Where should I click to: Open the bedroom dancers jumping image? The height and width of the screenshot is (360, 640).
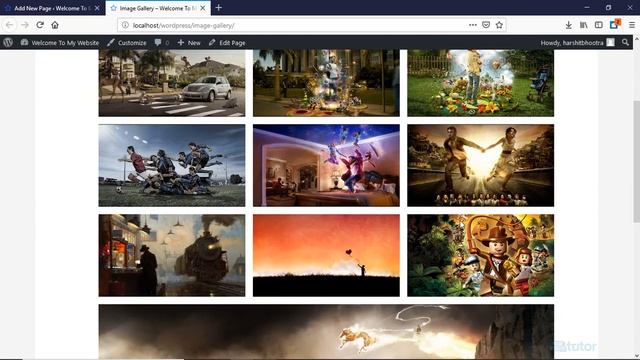point(326,165)
